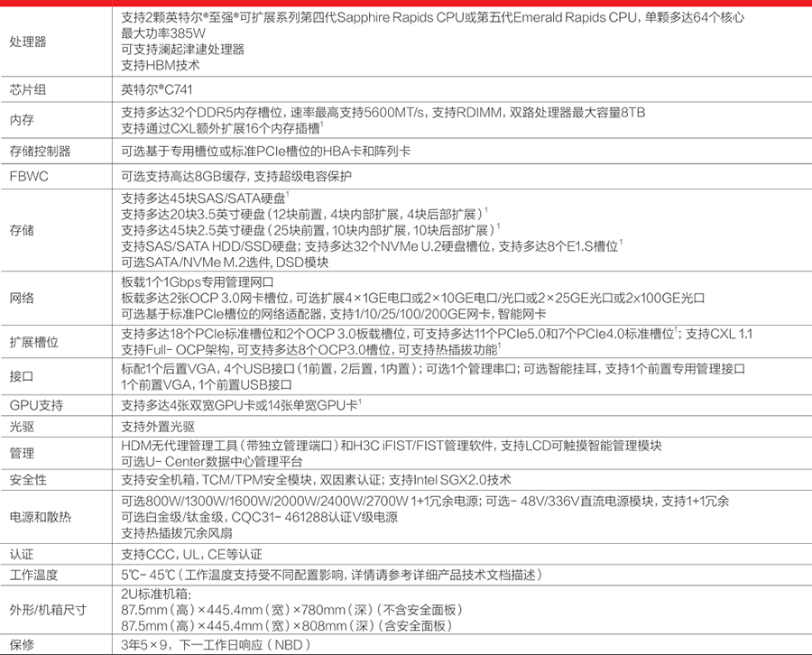This screenshot has width=812, height=655.
Task: Click the 板载1个1Gbps专用管理网口 line
Action: tap(198, 282)
